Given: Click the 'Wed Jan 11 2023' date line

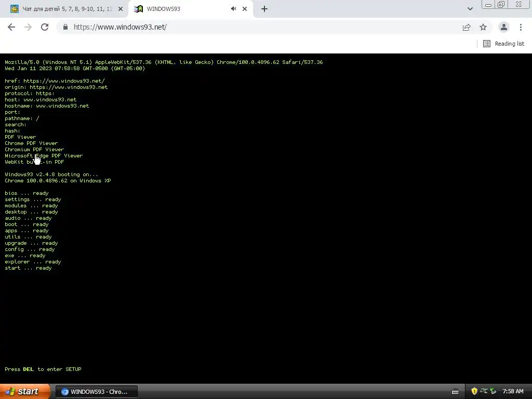Looking at the screenshot, I should 75,68.
